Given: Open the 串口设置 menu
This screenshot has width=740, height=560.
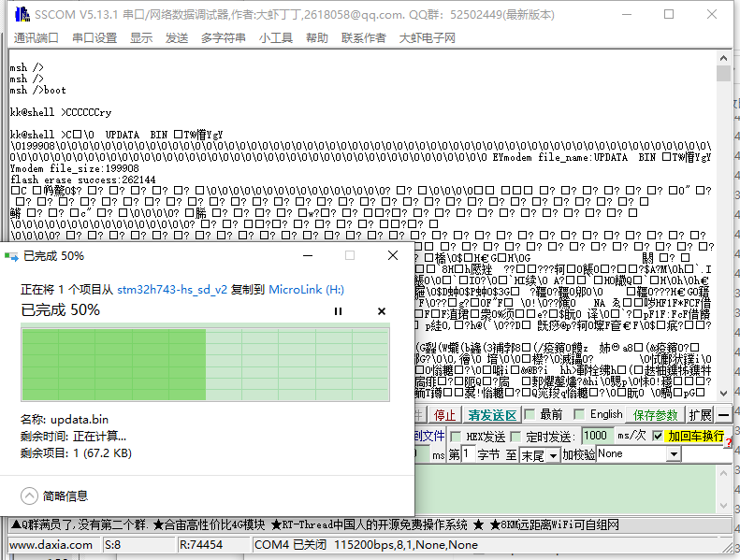Looking at the screenshot, I should pos(94,37).
